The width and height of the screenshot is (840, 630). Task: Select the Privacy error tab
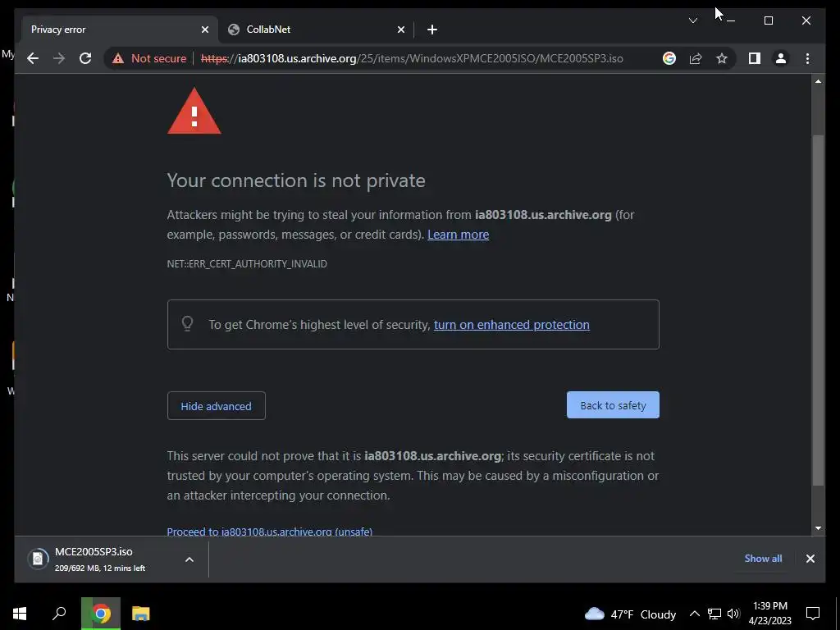coord(118,30)
